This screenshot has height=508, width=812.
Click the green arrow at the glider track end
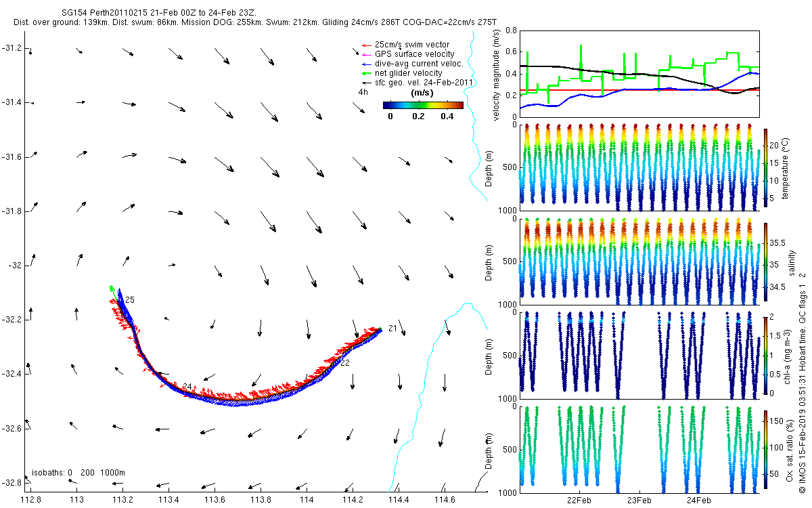pyautogui.click(x=112, y=290)
